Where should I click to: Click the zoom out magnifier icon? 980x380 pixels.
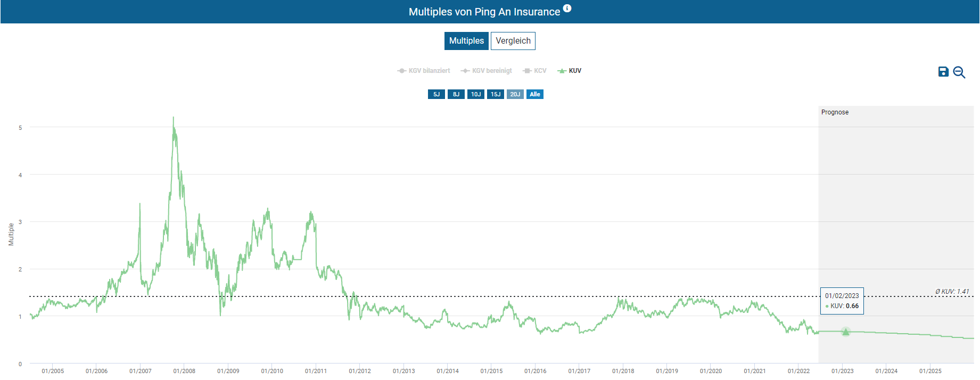(x=959, y=72)
